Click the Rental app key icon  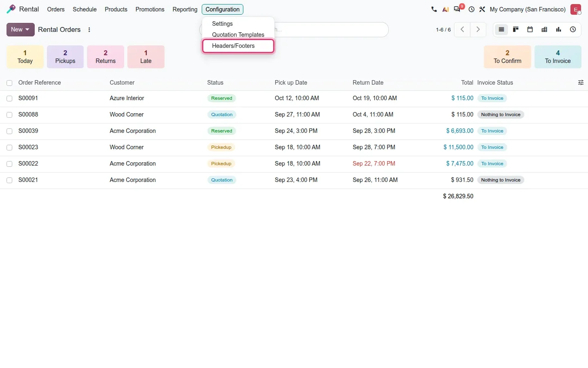(11, 9)
